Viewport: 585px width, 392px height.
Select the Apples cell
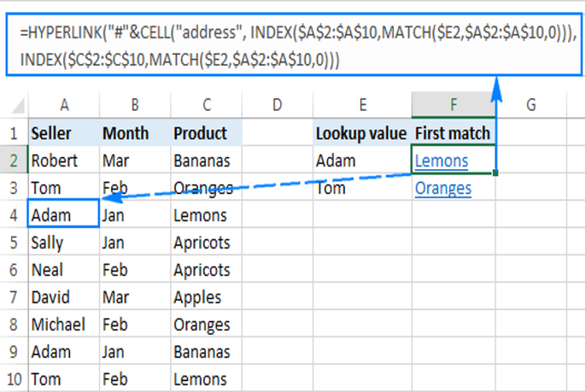click(x=206, y=297)
